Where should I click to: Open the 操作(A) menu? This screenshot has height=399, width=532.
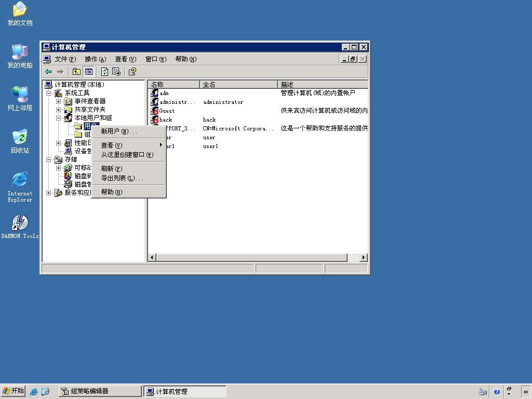(96, 59)
